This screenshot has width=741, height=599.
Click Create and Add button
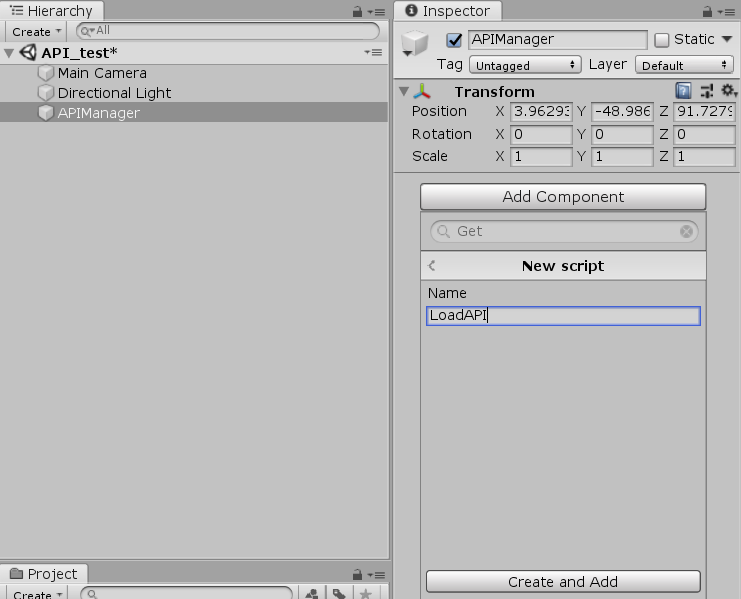tap(563, 582)
